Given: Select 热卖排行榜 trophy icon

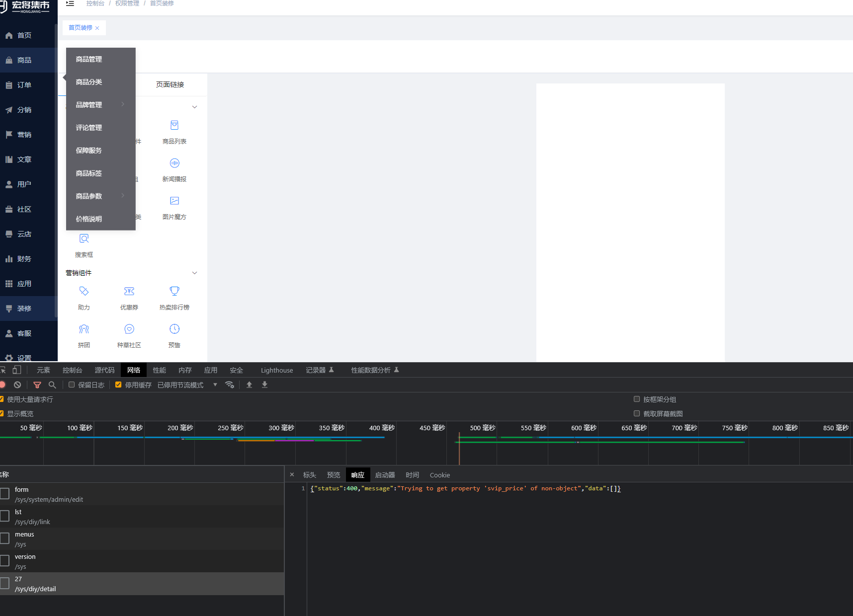Looking at the screenshot, I should tap(174, 291).
